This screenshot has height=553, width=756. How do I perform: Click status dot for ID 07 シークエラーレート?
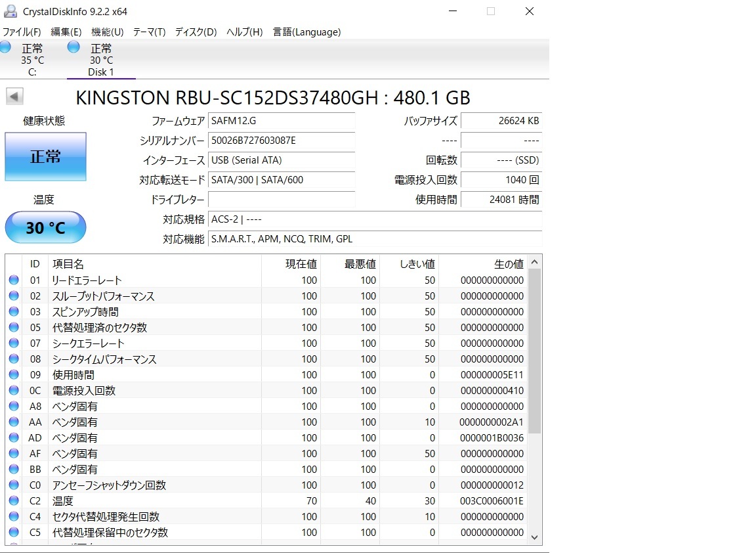14,343
